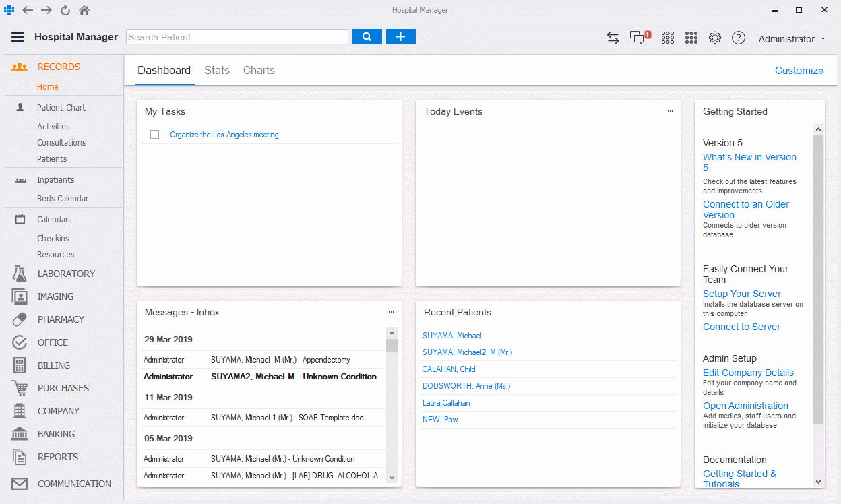Open the Laboratory module flask icon
This screenshot has width=841, height=504.
click(20, 274)
